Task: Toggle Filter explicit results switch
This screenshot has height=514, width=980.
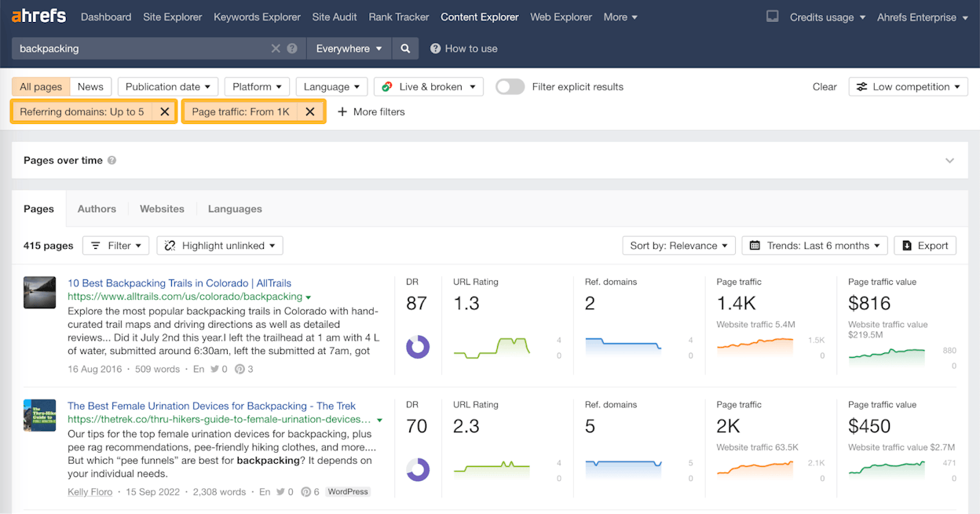Action: click(x=510, y=87)
